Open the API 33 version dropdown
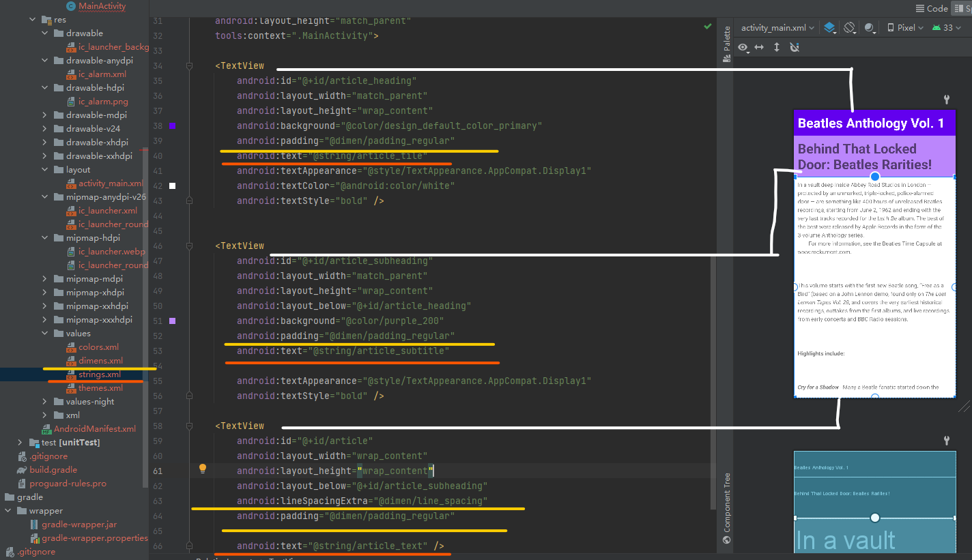The image size is (972, 560). pyautogui.click(x=947, y=28)
